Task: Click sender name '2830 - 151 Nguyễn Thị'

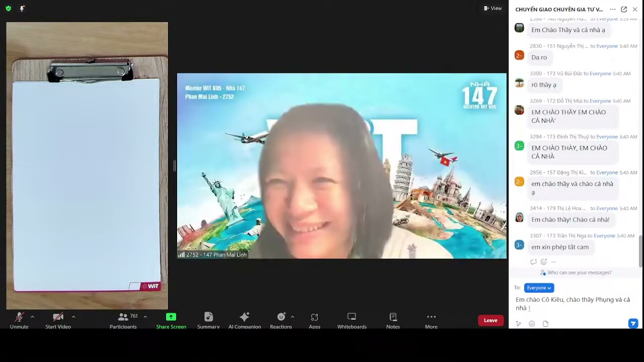Action: coord(558,46)
